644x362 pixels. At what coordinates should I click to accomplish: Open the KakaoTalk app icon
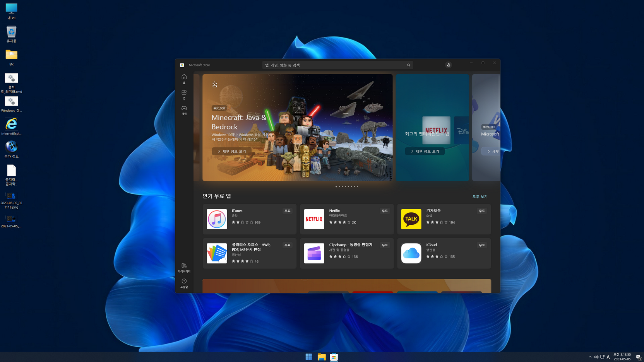411,219
